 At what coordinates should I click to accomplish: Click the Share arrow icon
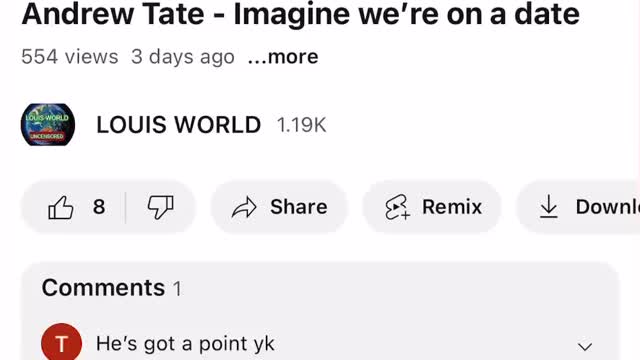(x=244, y=207)
